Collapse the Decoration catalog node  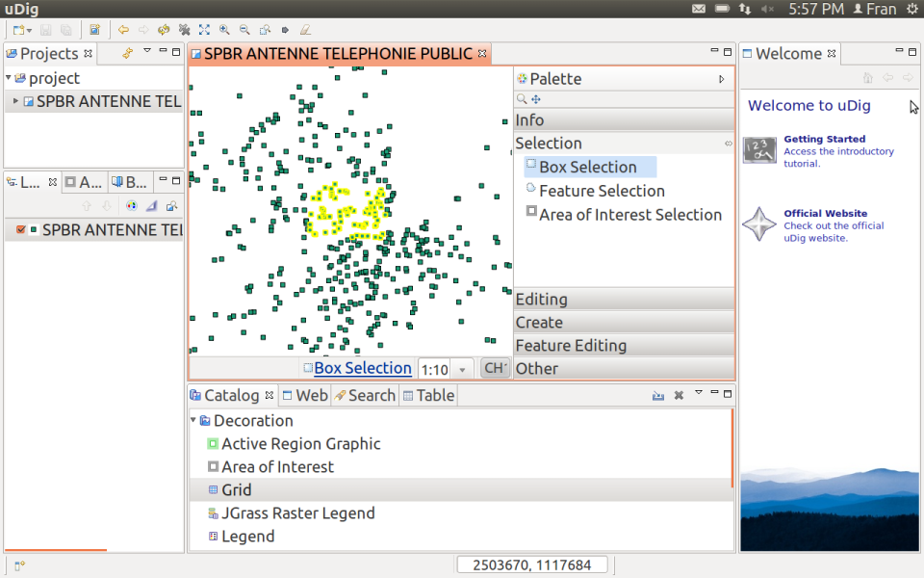[192, 420]
